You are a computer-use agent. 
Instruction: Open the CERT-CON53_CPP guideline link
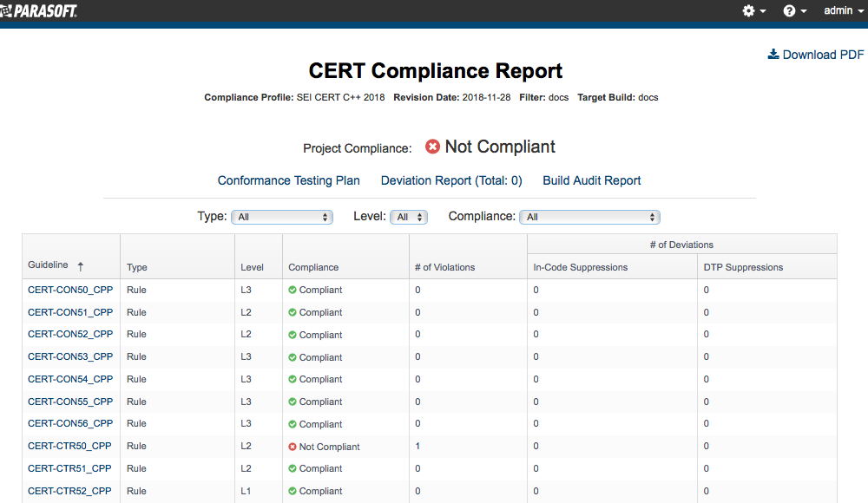pos(70,357)
